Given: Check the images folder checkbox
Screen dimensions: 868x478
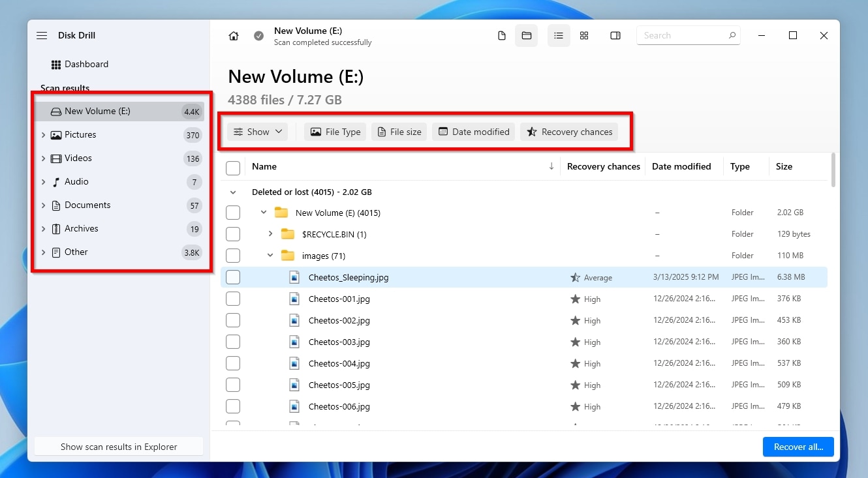Looking at the screenshot, I should [x=233, y=255].
